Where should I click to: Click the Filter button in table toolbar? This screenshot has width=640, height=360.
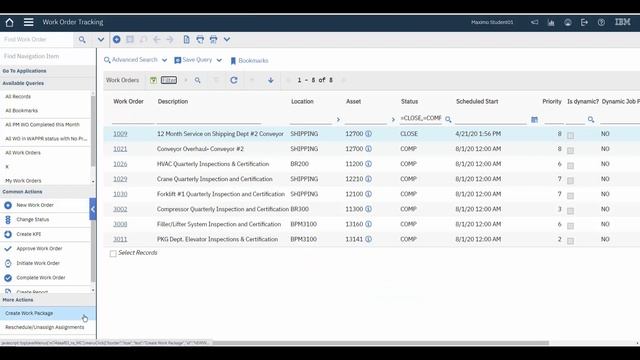[169, 80]
